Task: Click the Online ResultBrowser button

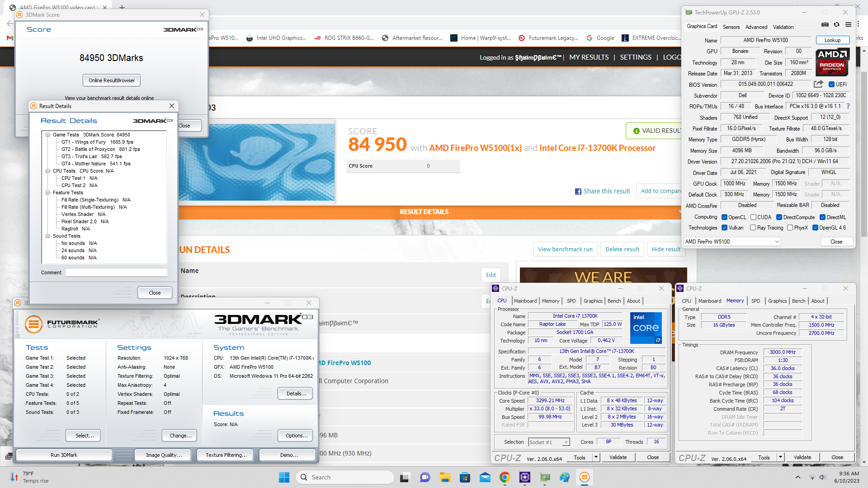Action: [x=112, y=80]
